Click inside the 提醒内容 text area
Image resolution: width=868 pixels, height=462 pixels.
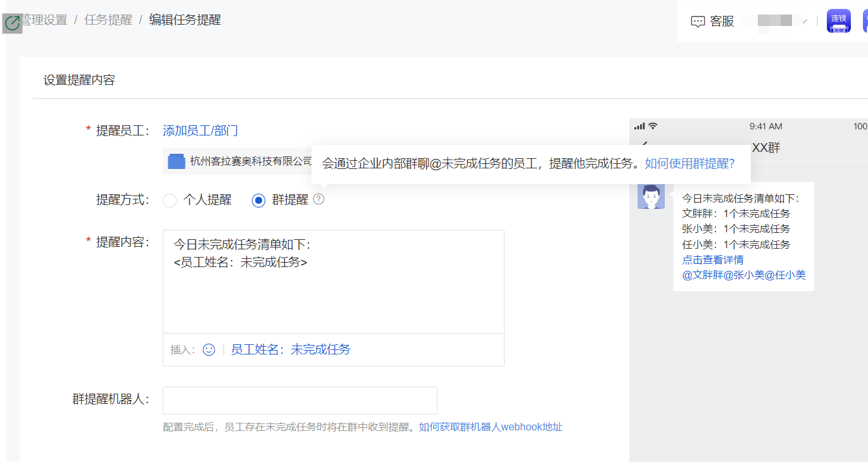point(333,285)
